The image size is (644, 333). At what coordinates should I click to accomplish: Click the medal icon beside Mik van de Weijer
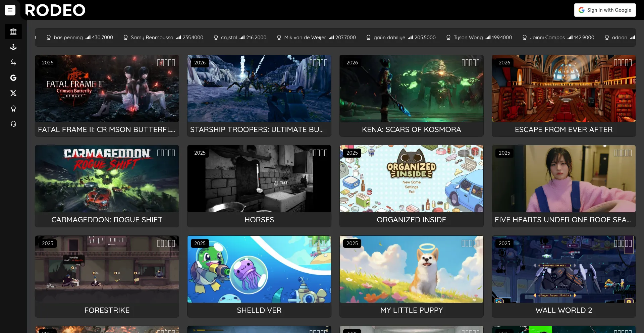click(x=279, y=38)
